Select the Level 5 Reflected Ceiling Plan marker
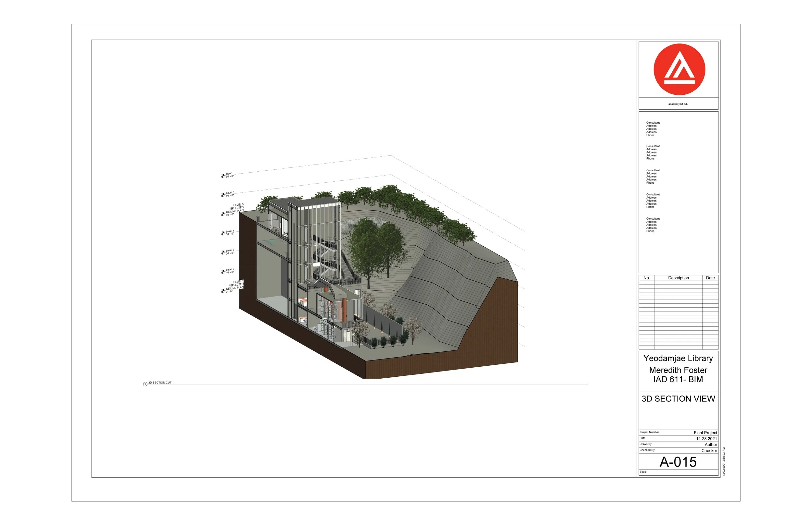Screen dimensions: 812x525 [x=223, y=214]
